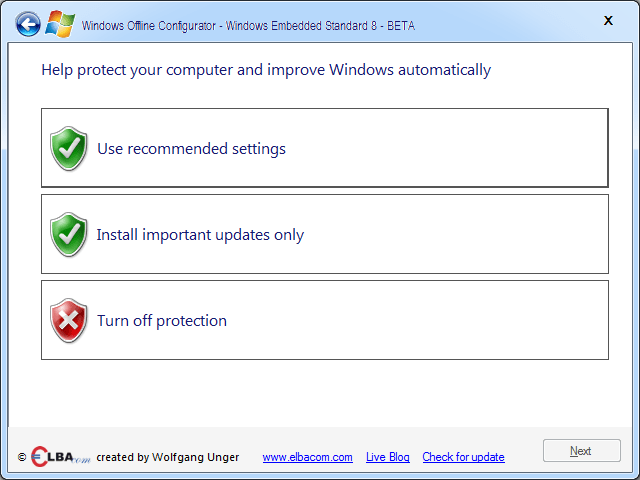Click the 'created by Wolfgang Unger' text
This screenshot has height=480, width=640.
pos(168,457)
